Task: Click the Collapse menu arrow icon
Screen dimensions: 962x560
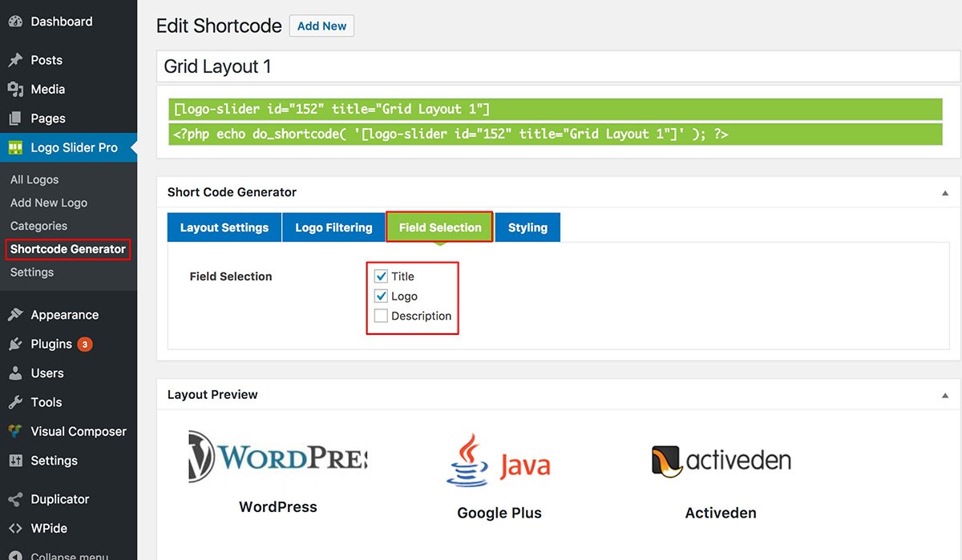Action: pos(15,555)
